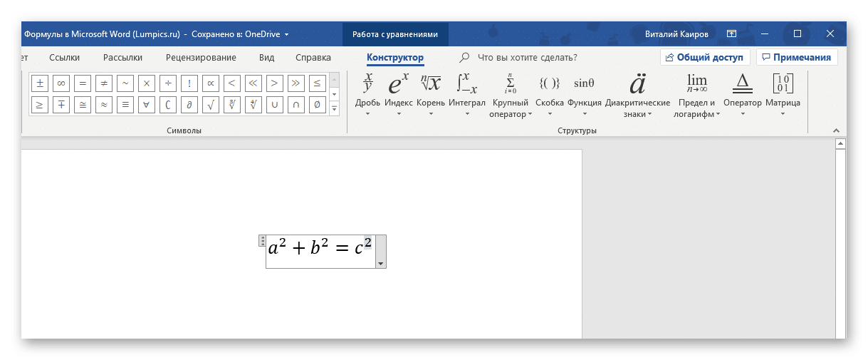Insert the for-all ∀ symbol
This screenshot has height=360, width=868.
click(x=147, y=105)
